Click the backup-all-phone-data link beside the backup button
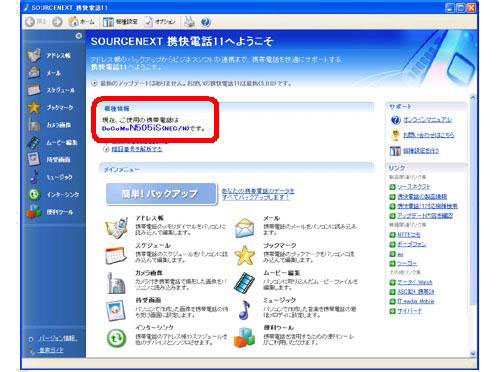Viewport: 500px width, 372px height. [x=258, y=194]
